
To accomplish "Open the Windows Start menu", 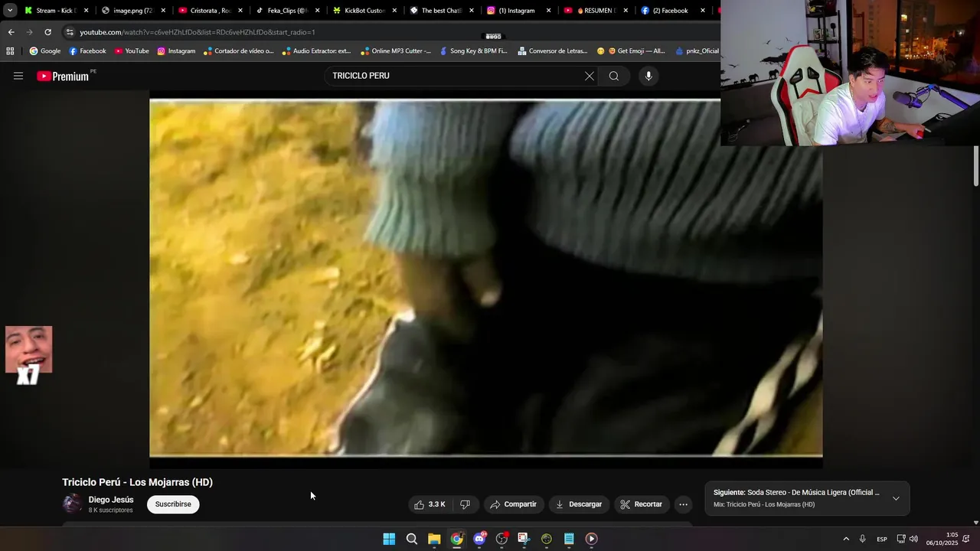I will pyautogui.click(x=389, y=539).
